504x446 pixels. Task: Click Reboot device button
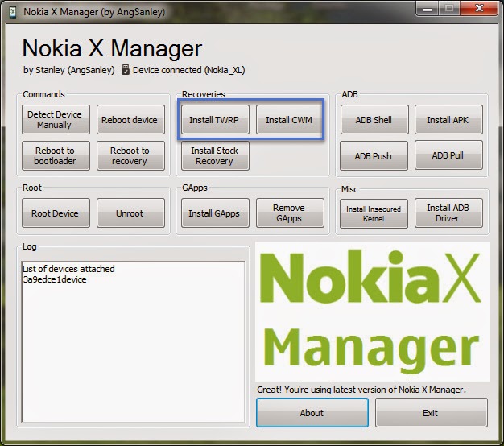(x=130, y=119)
